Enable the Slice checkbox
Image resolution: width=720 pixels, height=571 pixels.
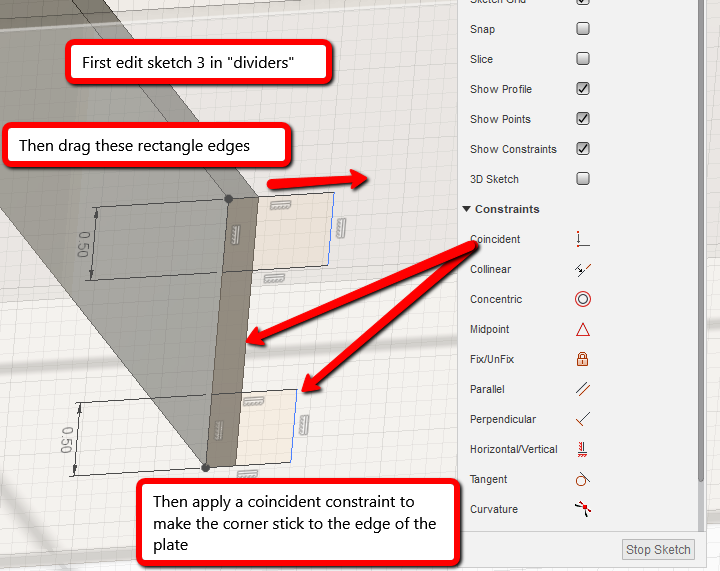(x=583, y=59)
